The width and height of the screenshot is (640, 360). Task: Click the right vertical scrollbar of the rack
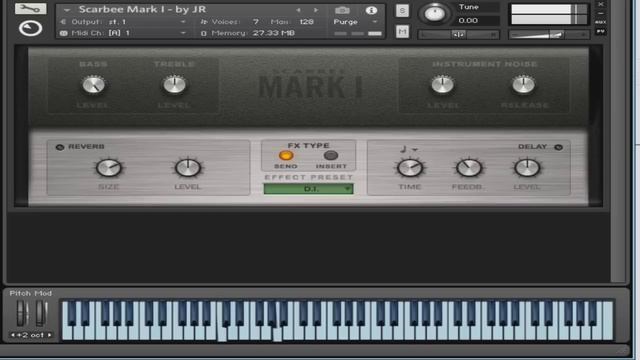[x=619, y=141]
